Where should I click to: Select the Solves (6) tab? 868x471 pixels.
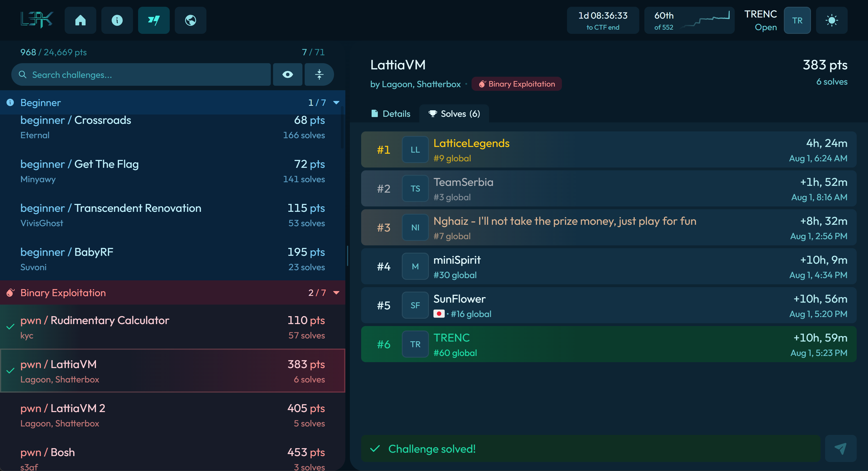pyautogui.click(x=454, y=114)
